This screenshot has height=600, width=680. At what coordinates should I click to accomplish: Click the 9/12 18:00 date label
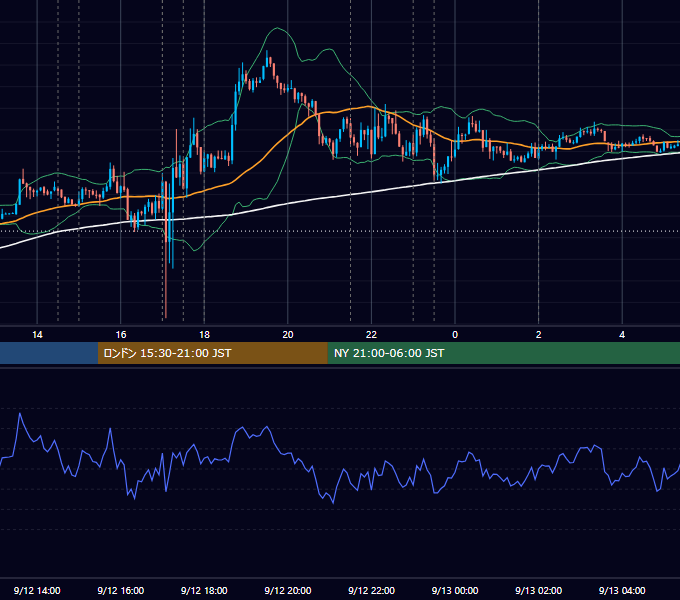[x=204, y=590]
